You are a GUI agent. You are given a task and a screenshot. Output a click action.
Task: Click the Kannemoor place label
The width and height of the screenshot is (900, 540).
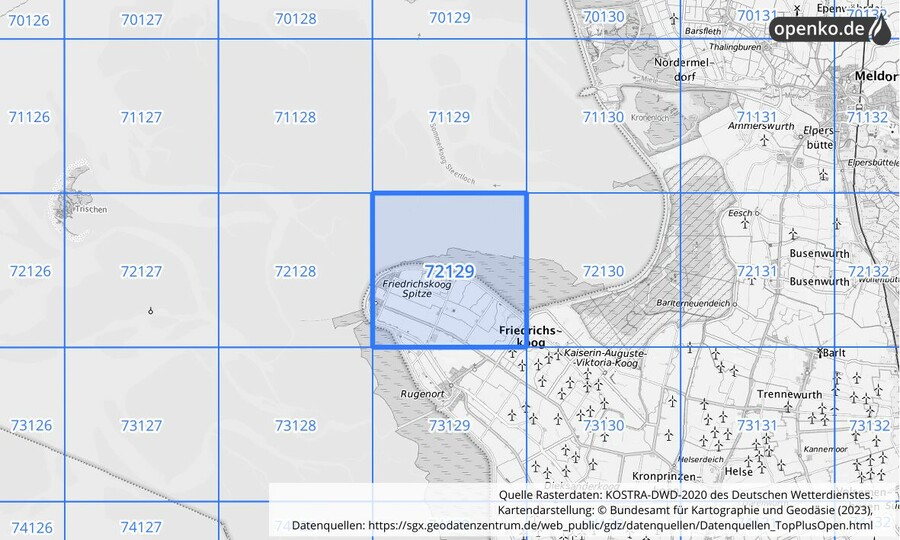[x=826, y=449]
